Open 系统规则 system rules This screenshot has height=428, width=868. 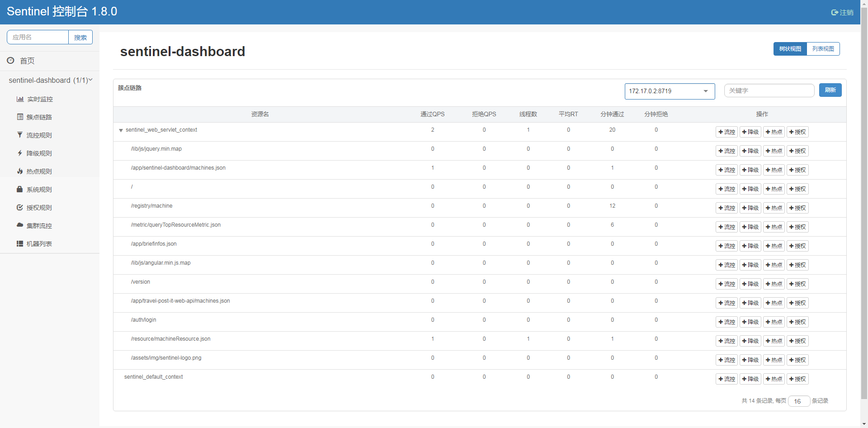(40, 189)
